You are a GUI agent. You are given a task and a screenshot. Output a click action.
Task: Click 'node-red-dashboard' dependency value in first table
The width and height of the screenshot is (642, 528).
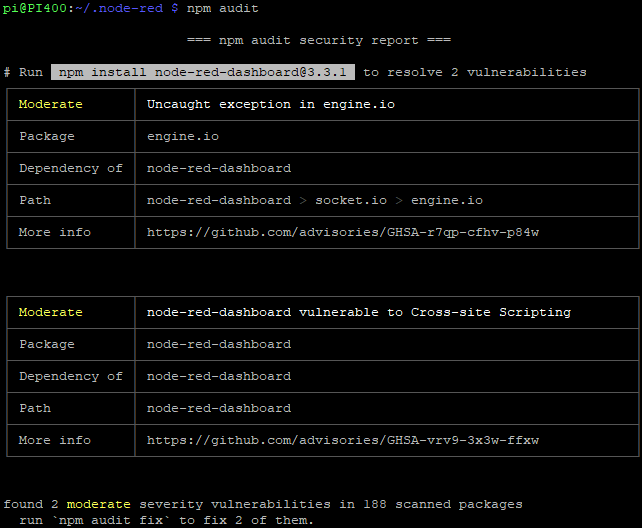[x=219, y=168]
